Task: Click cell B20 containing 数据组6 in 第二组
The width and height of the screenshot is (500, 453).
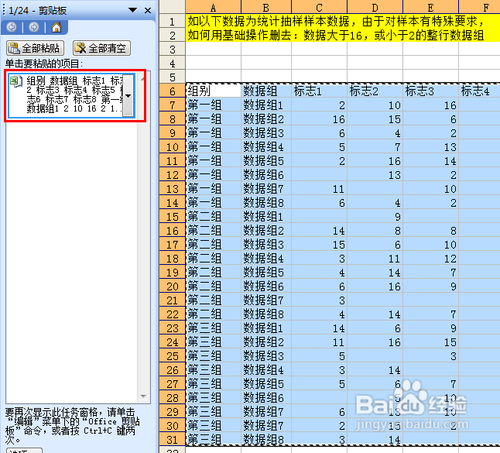Action: 266,286
